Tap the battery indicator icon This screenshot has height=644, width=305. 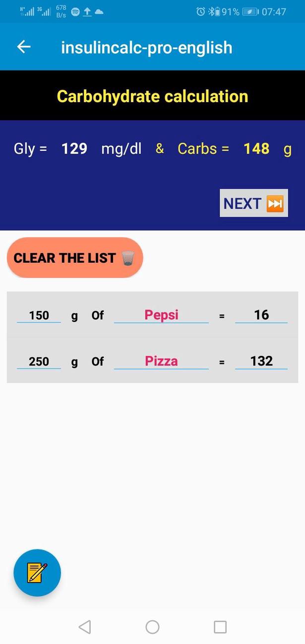pyautogui.click(x=250, y=12)
